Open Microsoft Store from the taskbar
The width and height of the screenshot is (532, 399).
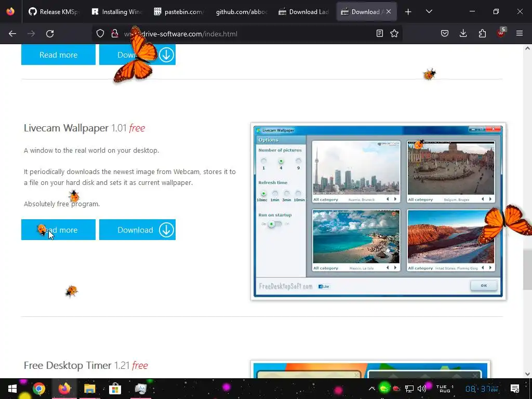tap(115, 389)
